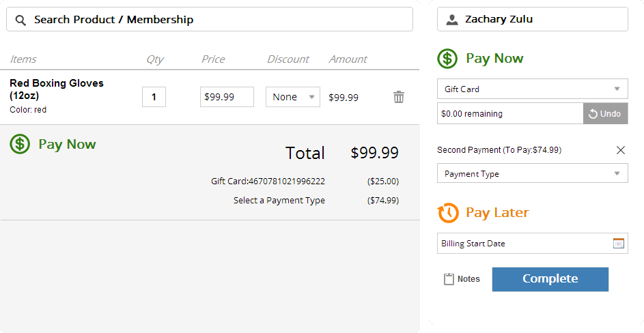Open the None discount dropdown
The image size is (644, 333).
coord(293,97)
